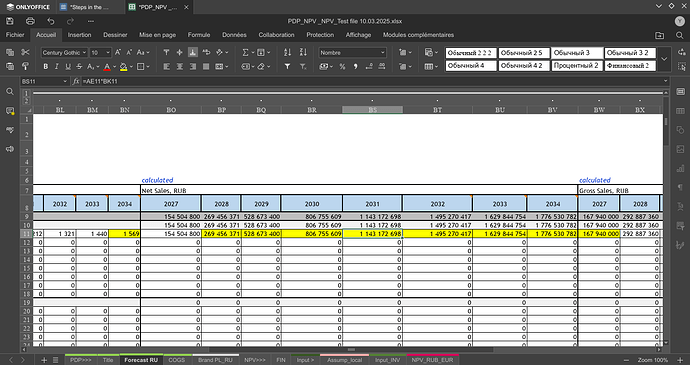The image size is (690, 365).
Task: Toggle Bold formatting
Action: point(45,66)
